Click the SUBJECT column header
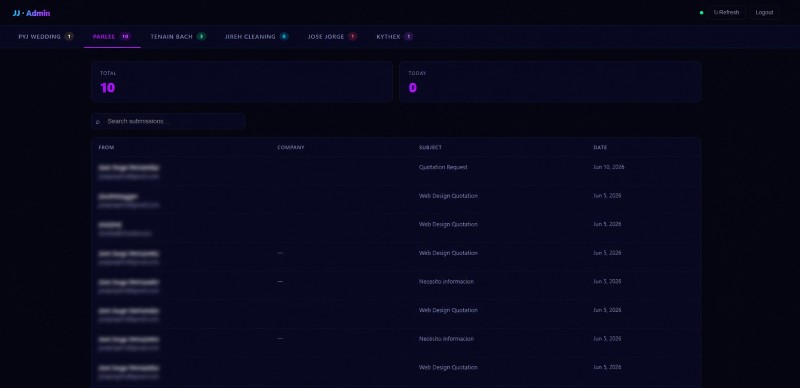 (431, 148)
